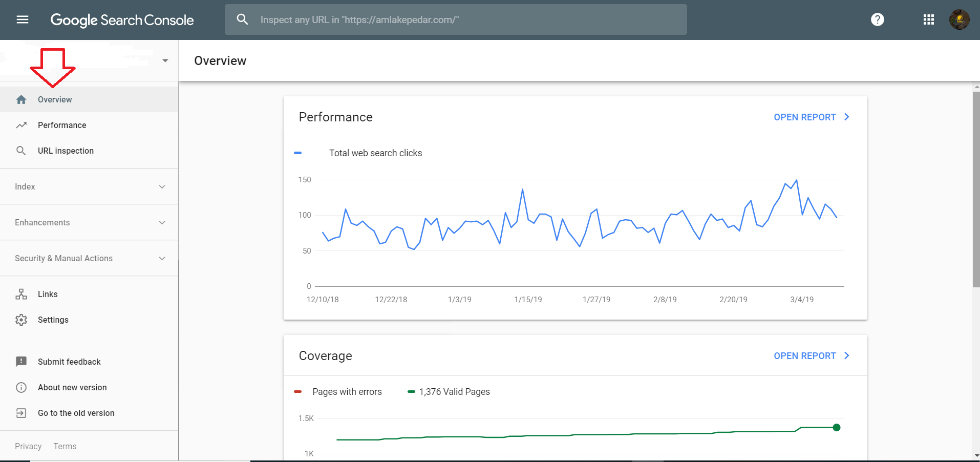
Task: Click the Submit feedback icon
Action: (21, 362)
